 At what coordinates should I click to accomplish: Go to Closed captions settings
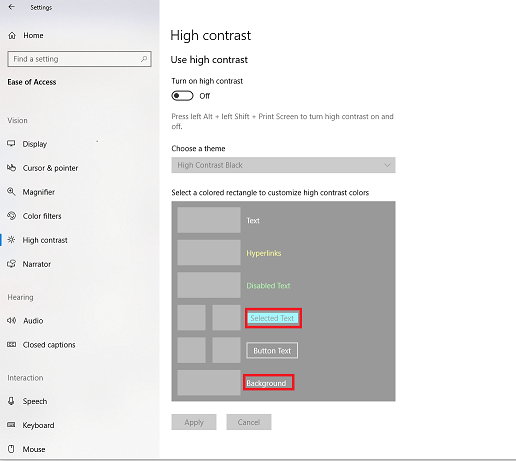(49, 345)
